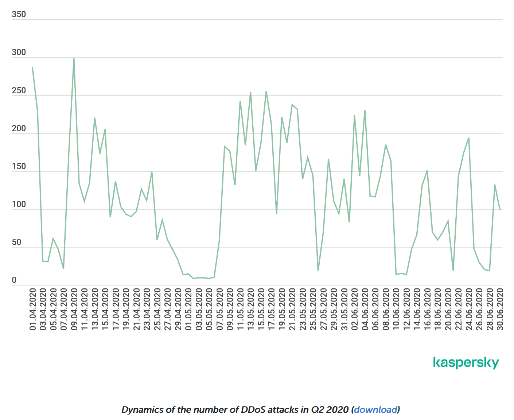The height and width of the screenshot is (420, 514).
Task: Click the 350 y-axis value label
Action: 19,14
